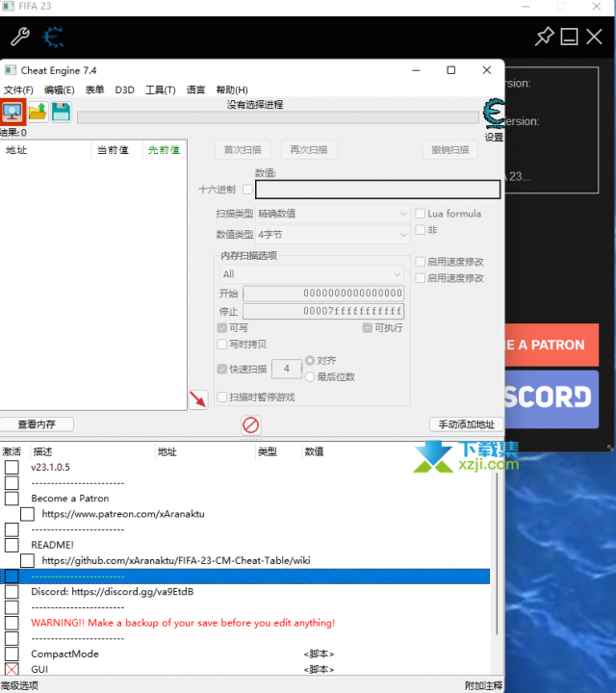Deactivate the GUI script checkbox

tap(12, 669)
